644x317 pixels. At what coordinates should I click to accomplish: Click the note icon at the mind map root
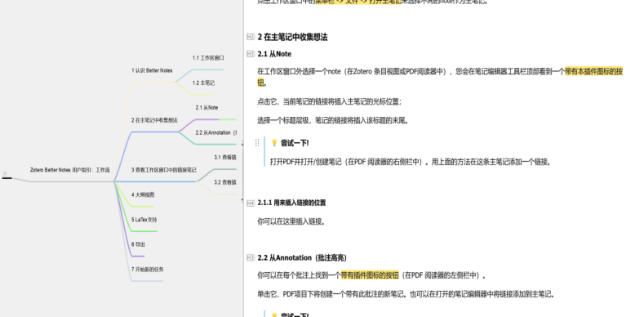click(x=5, y=173)
